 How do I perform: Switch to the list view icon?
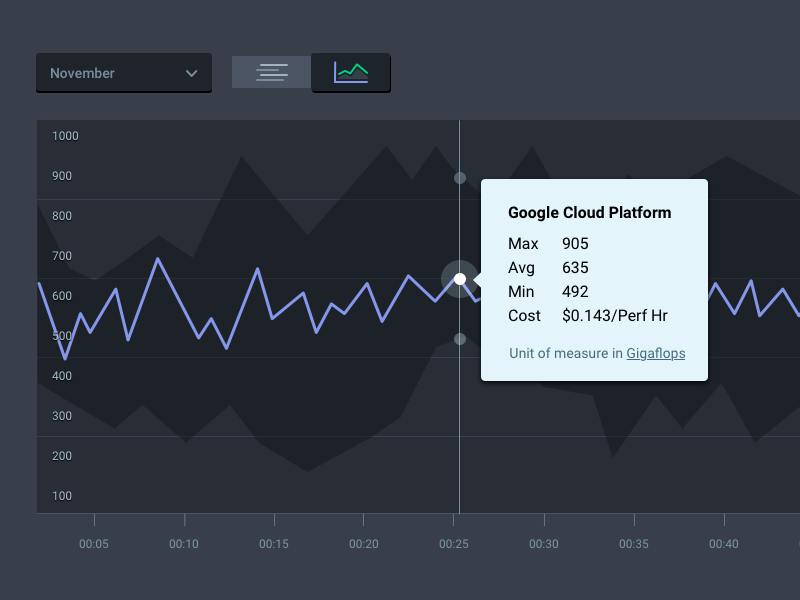coord(271,72)
